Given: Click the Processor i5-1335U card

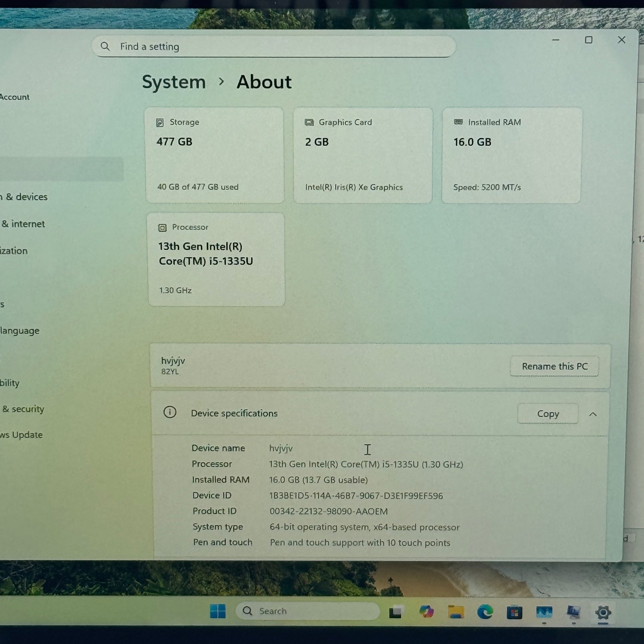Looking at the screenshot, I should [216, 259].
